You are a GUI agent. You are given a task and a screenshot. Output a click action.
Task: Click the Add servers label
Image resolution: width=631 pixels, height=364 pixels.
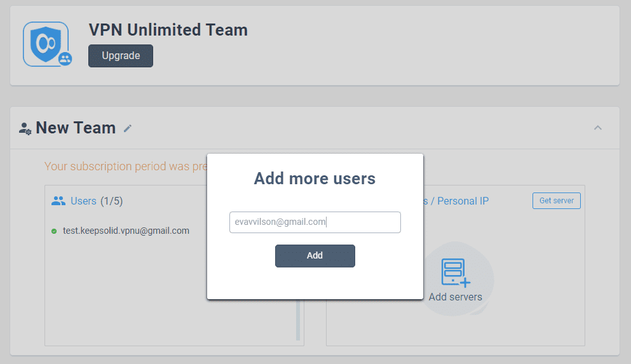pyautogui.click(x=455, y=297)
